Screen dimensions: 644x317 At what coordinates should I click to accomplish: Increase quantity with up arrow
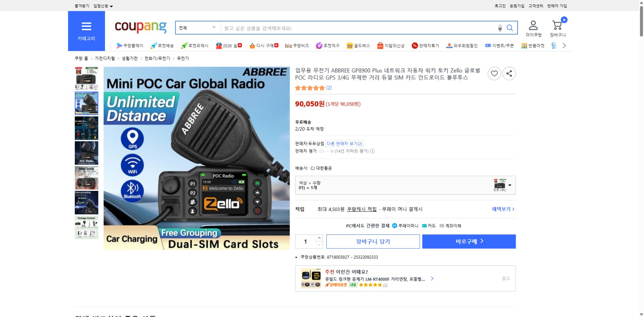[319, 238]
